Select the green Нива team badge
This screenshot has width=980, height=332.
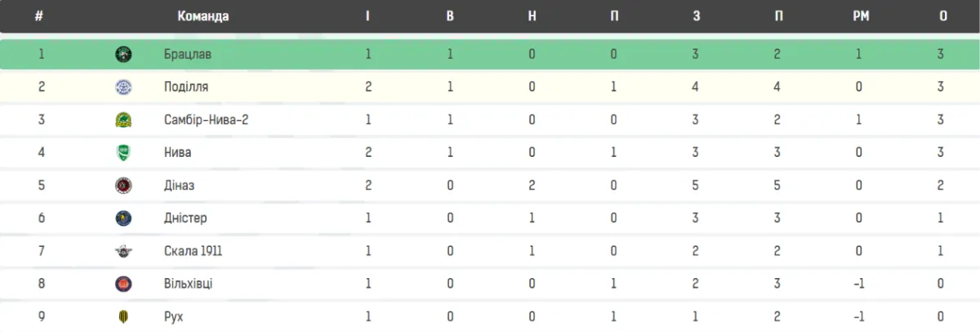point(123,153)
